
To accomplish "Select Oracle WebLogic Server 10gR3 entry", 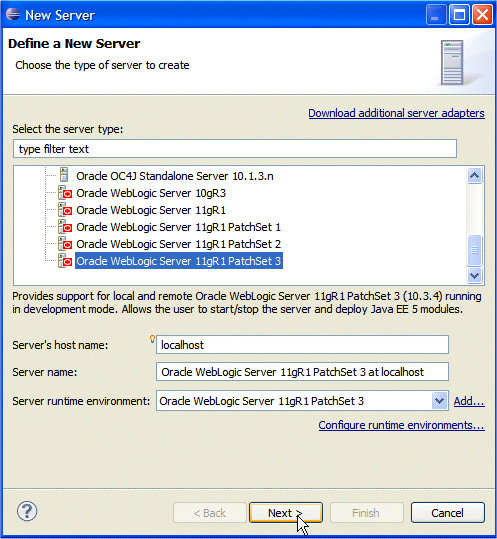I will tap(151, 193).
